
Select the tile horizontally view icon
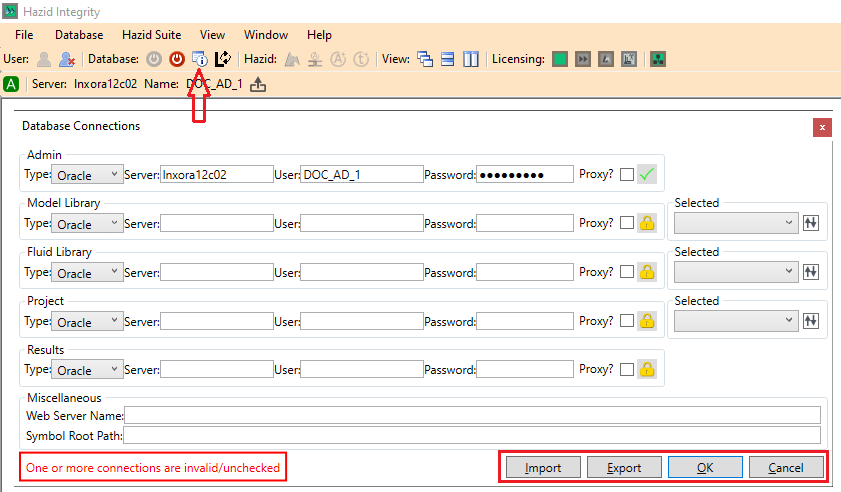[448, 59]
